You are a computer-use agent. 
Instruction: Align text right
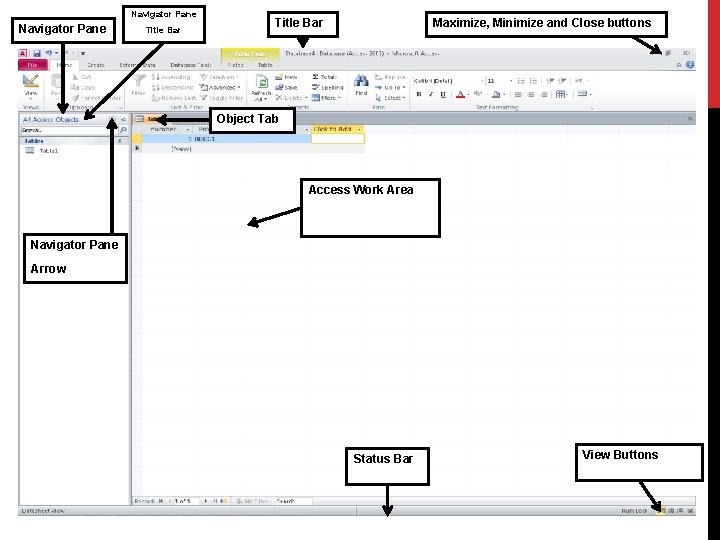[x=544, y=95]
